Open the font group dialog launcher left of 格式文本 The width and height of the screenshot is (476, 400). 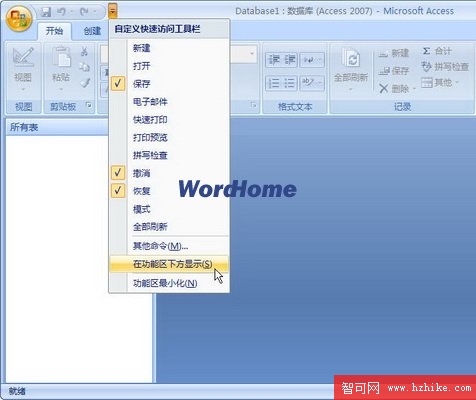253,106
